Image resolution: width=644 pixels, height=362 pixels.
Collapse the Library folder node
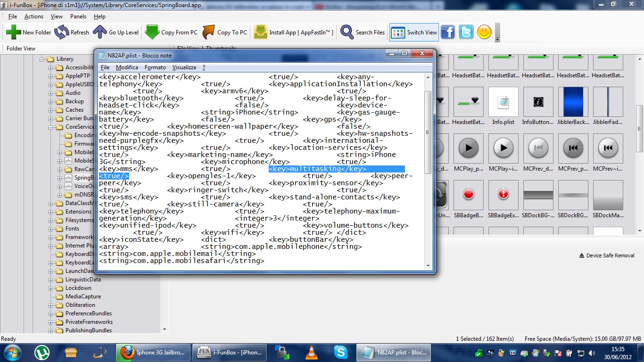(x=42, y=59)
